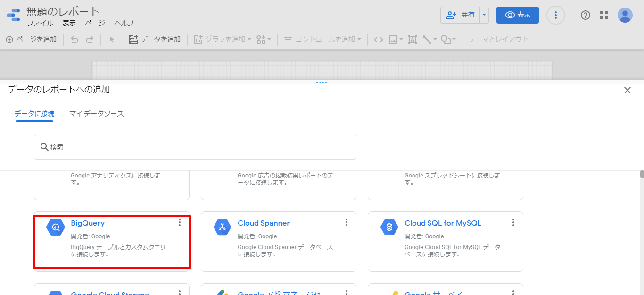
Task: Click the Data Studio logo icon
Action: tap(13, 15)
